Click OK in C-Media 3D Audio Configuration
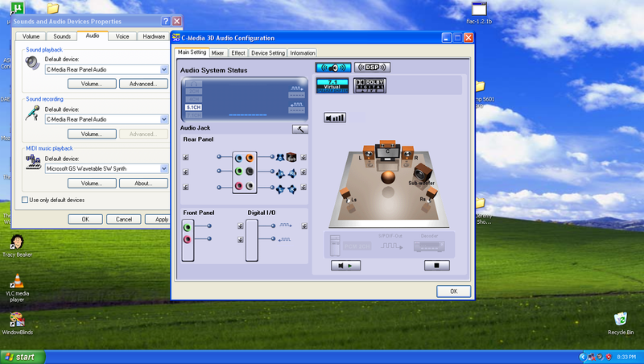Viewport: 644px width, 364px height. coord(453,292)
